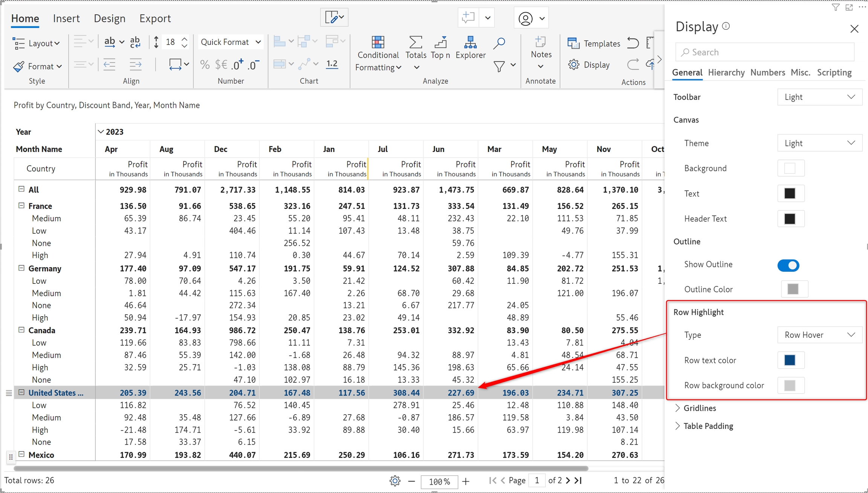Click the Totals sigma icon
The height and width of the screenshot is (493, 868).
coord(416,42)
